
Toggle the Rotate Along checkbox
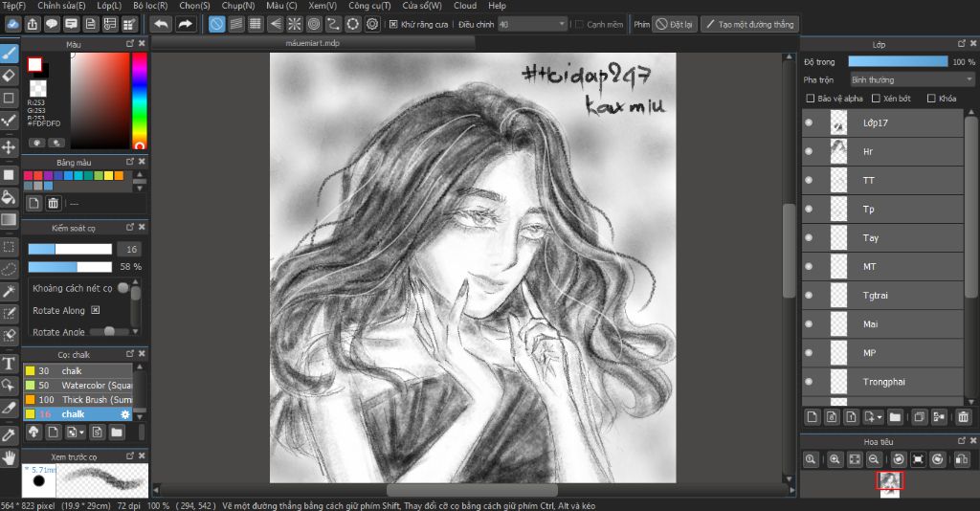pyautogui.click(x=95, y=310)
